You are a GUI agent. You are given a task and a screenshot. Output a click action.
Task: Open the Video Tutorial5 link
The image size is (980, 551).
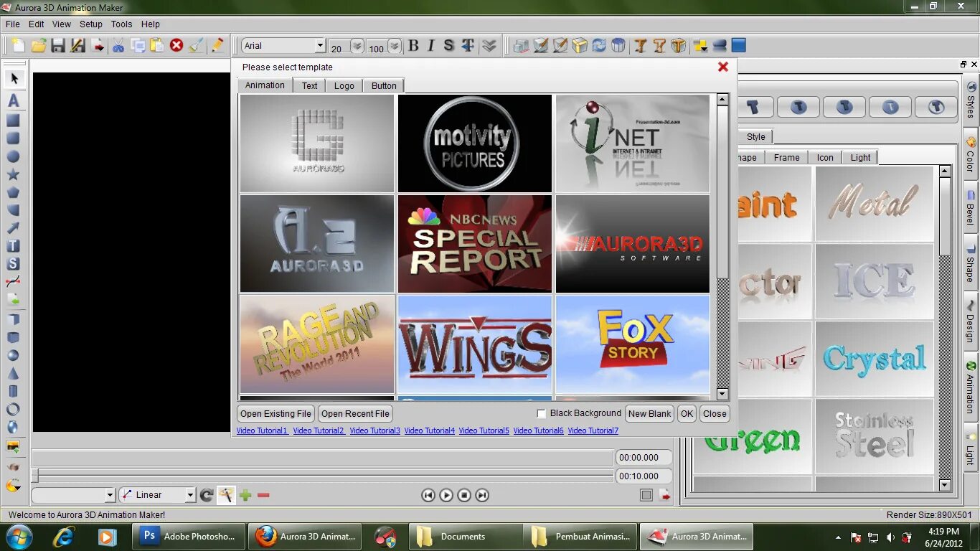484,430
